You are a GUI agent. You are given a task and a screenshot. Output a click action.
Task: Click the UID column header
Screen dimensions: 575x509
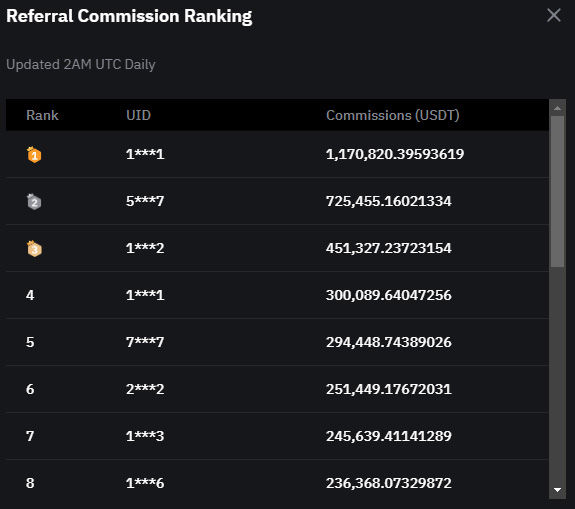[x=138, y=115]
